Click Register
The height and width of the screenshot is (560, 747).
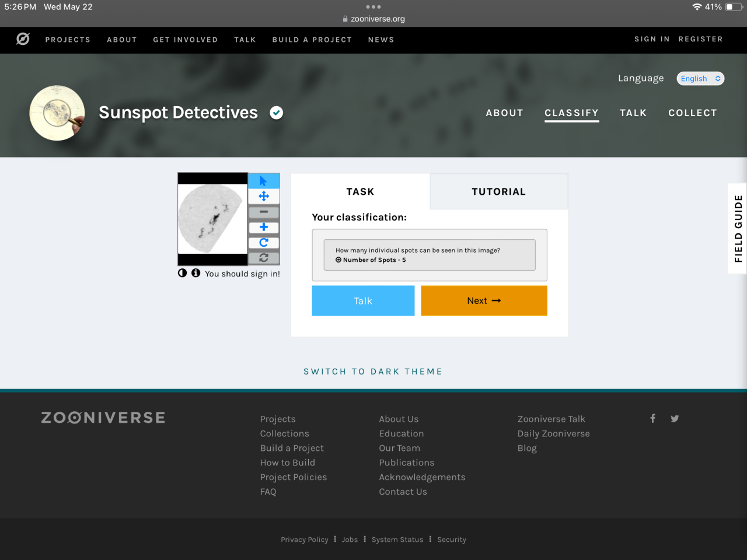[700, 39]
